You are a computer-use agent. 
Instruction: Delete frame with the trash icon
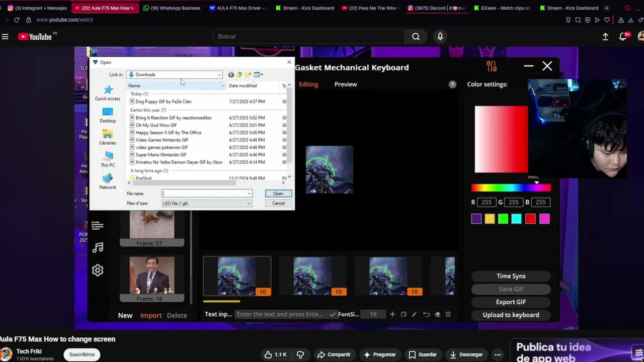point(448,314)
